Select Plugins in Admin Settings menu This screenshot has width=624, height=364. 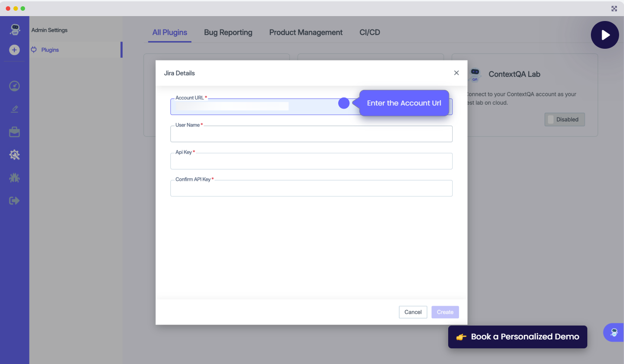pyautogui.click(x=50, y=50)
